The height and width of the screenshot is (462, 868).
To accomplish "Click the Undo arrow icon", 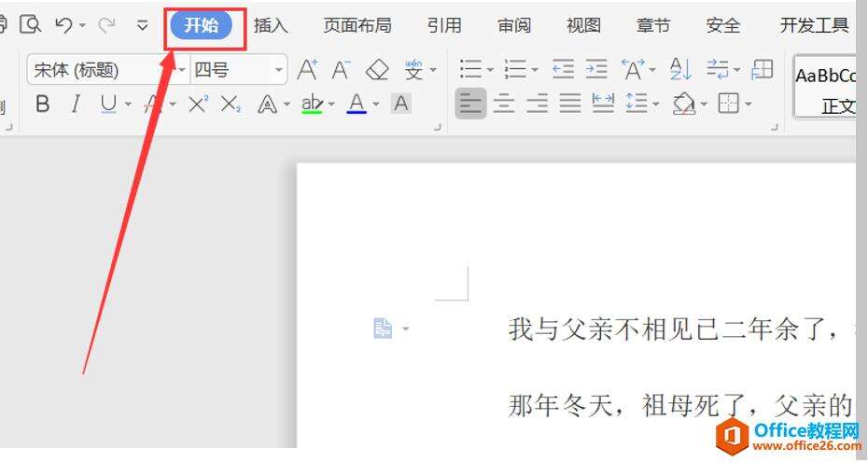I will [x=64, y=25].
